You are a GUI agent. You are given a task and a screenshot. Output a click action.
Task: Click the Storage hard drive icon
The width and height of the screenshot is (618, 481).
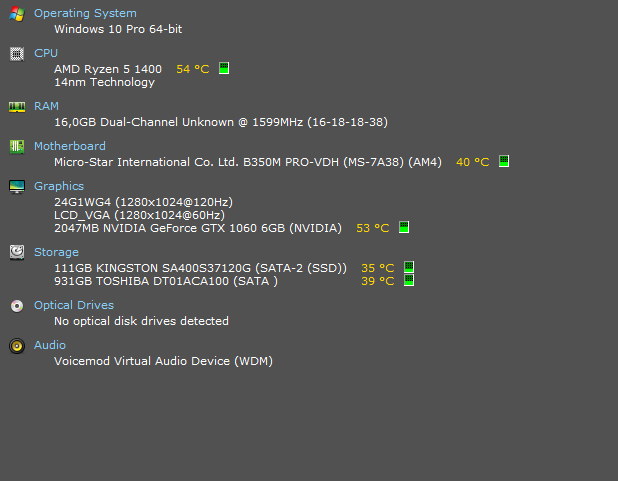tap(17, 252)
